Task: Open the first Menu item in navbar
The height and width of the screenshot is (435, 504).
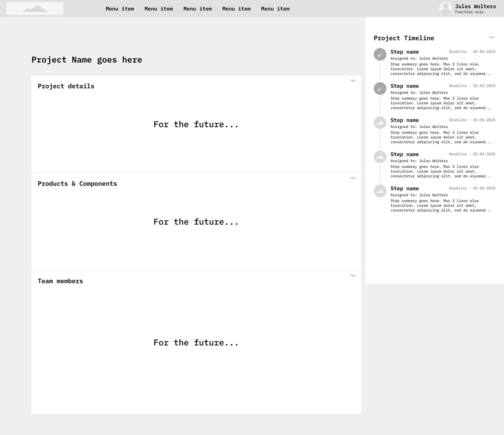Action: [x=120, y=9]
